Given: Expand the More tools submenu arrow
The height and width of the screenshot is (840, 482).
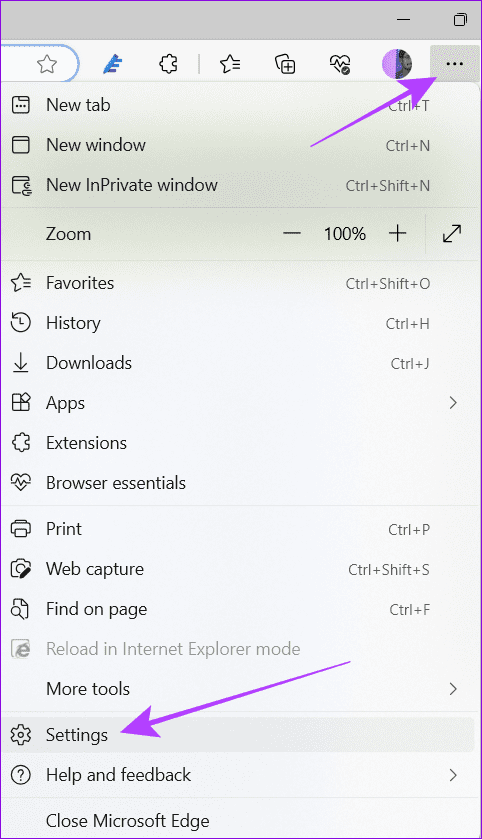Looking at the screenshot, I should pos(453,689).
